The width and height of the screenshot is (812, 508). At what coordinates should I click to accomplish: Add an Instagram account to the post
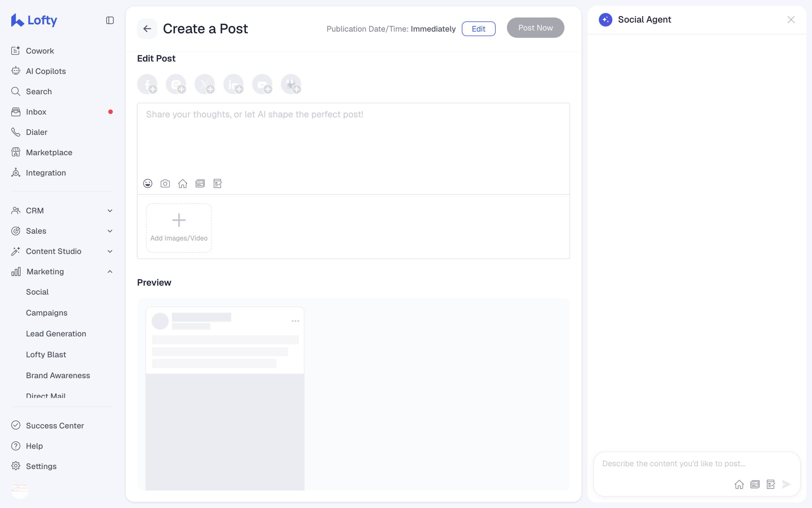176,84
